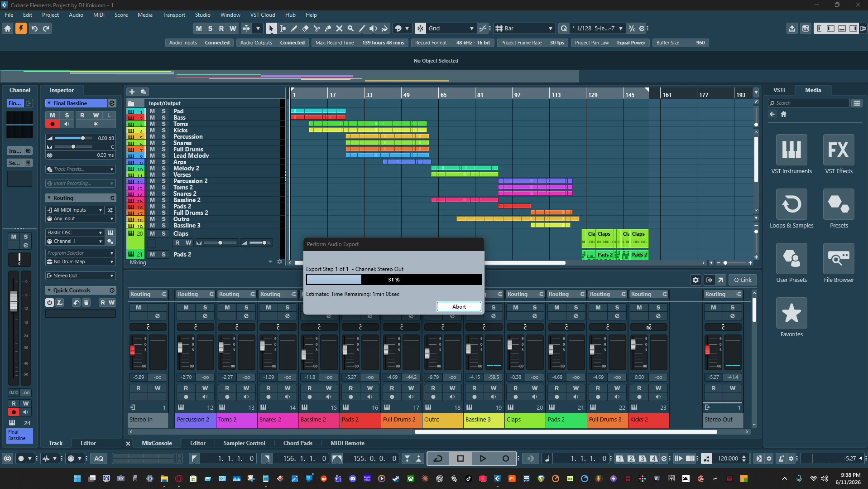Solo the Kicks track

pos(163,130)
